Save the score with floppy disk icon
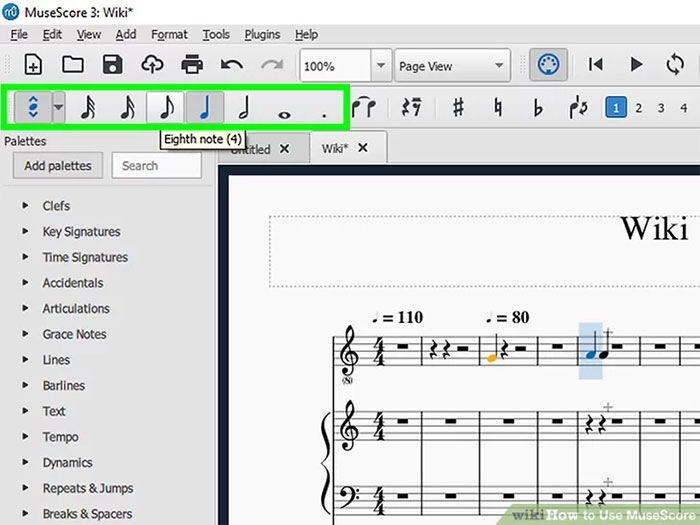Viewport: 700px width, 525px height. (112, 65)
